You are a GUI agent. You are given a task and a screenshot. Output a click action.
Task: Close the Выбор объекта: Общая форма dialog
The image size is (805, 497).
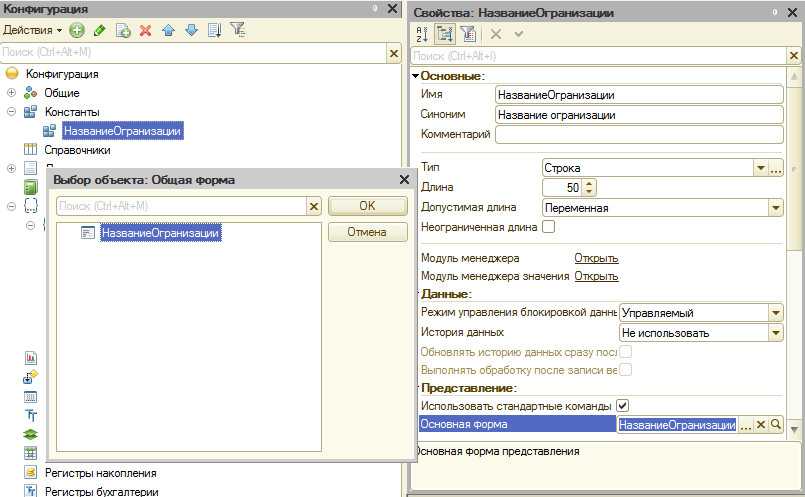[x=404, y=180]
